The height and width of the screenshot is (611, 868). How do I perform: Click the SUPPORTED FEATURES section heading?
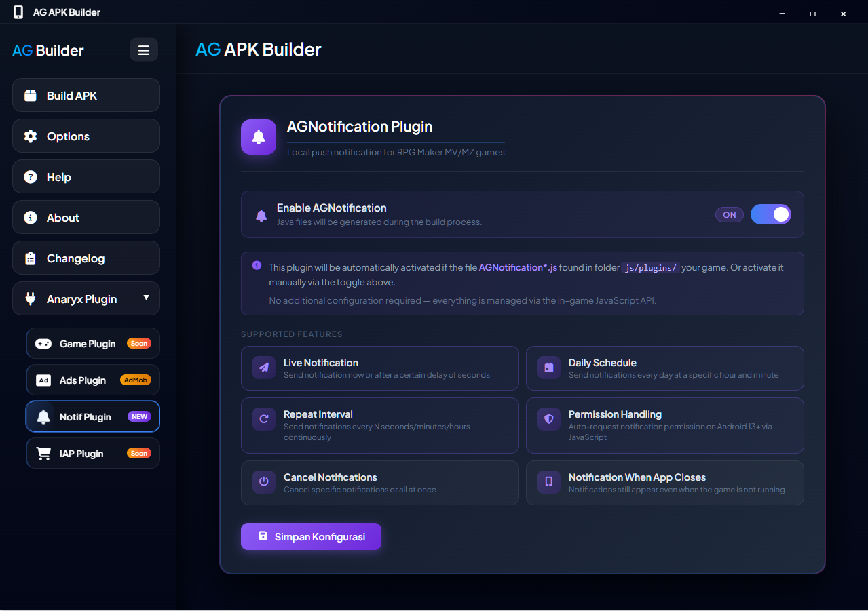pos(292,334)
